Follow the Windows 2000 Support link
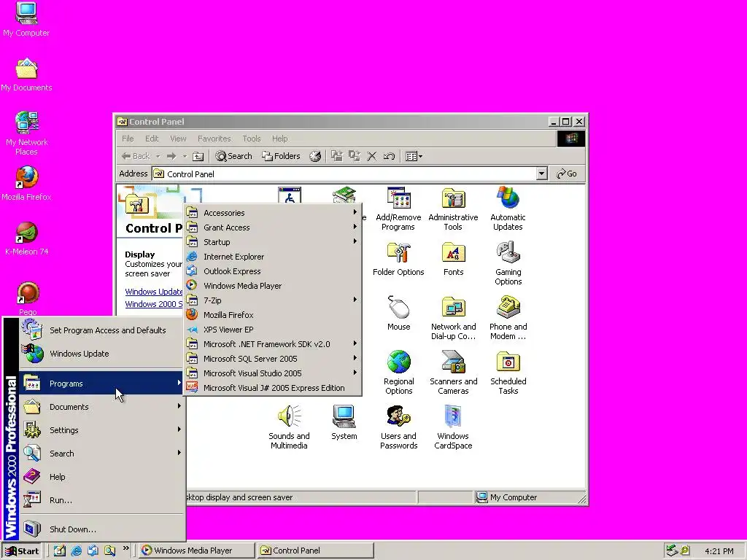The height and width of the screenshot is (560, 747). 154,304
